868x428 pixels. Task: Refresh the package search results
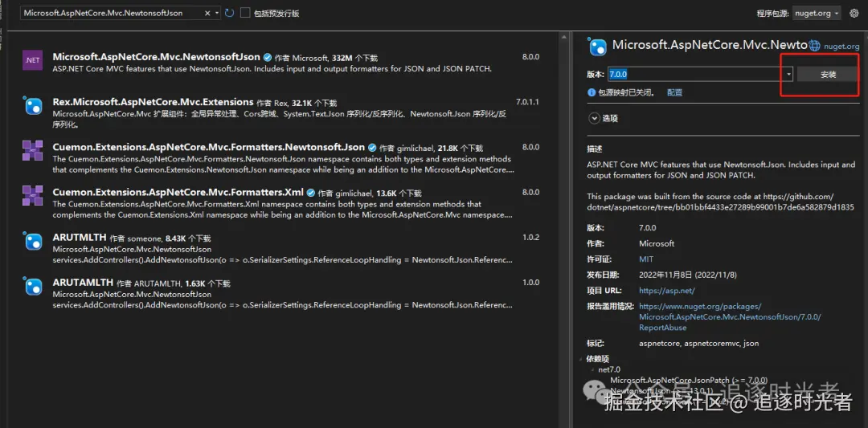point(229,13)
